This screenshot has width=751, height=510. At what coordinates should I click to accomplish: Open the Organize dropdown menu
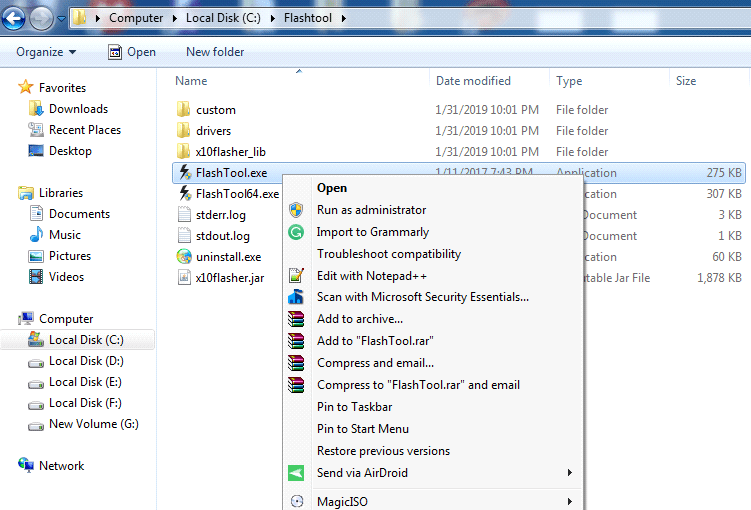46,52
